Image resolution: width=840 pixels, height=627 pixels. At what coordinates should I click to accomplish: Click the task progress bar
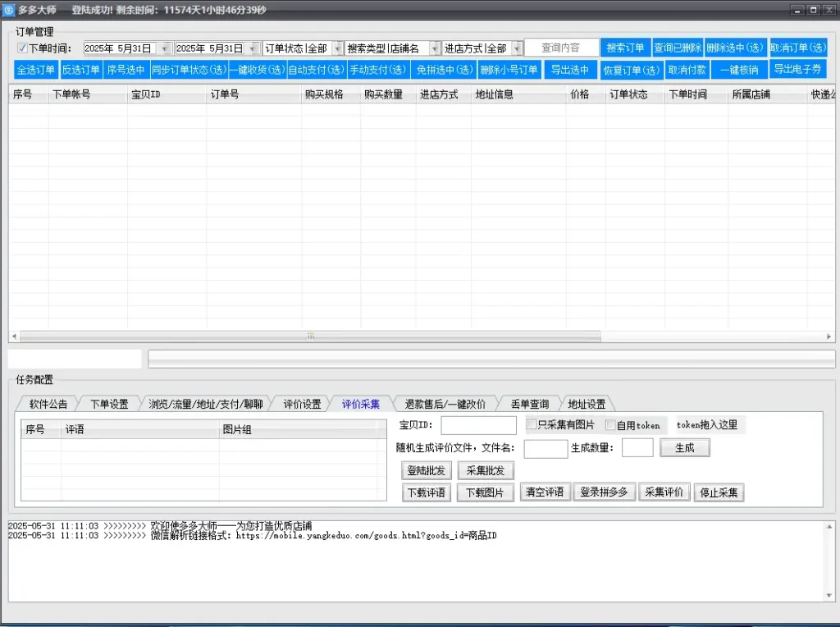(491, 359)
